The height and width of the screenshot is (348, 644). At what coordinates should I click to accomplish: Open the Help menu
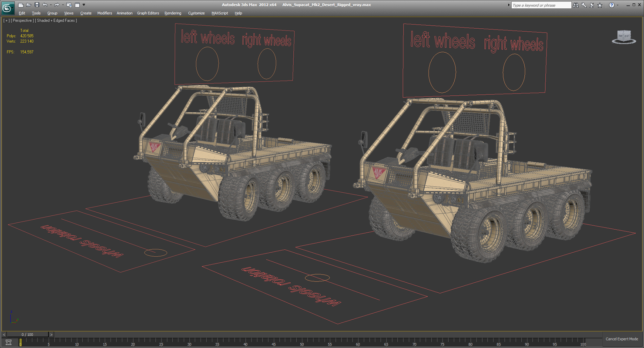[x=238, y=13]
